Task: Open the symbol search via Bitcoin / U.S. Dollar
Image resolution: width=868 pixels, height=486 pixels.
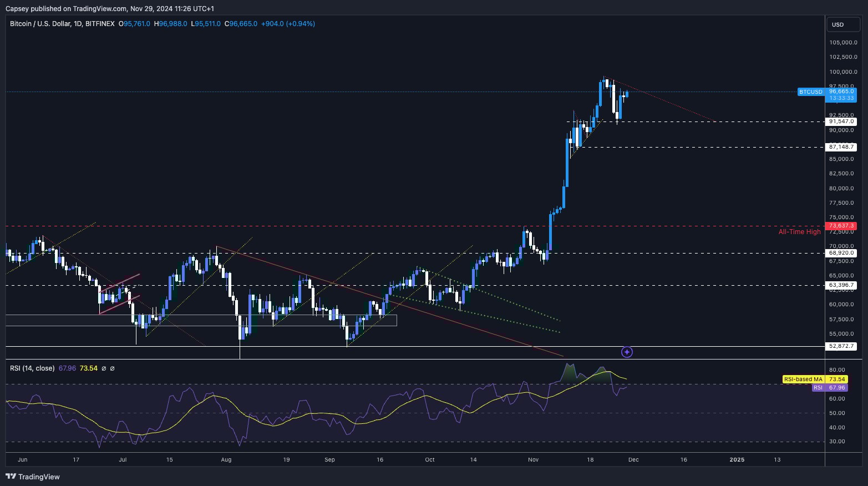Action: coord(42,24)
